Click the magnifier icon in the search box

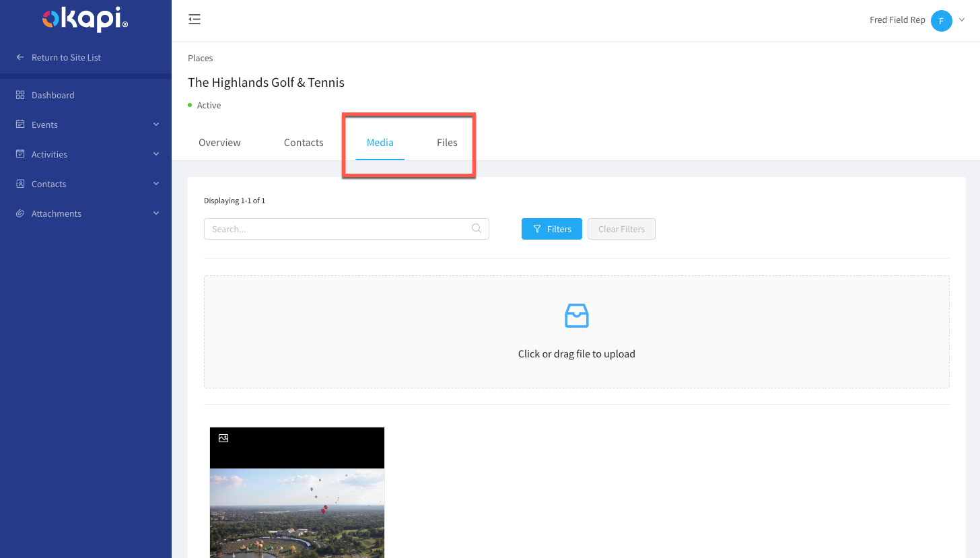(477, 228)
